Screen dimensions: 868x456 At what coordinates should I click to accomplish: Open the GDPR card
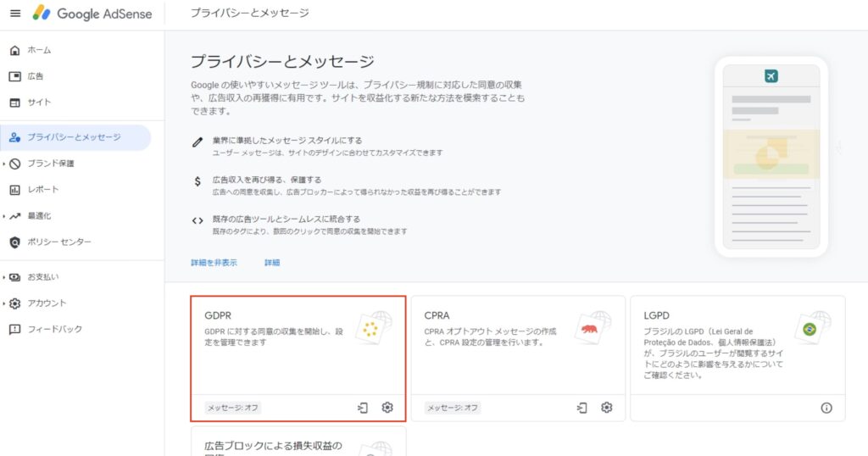[x=298, y=359]
